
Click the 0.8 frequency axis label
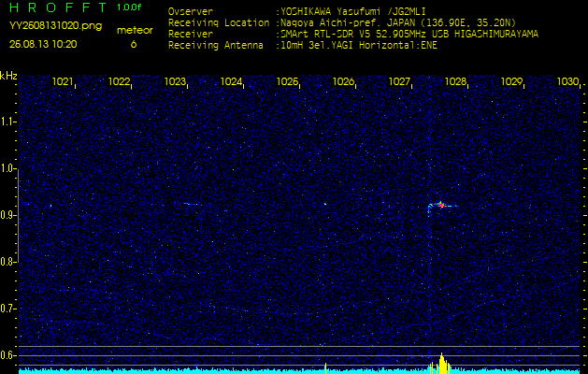point(7,262)
